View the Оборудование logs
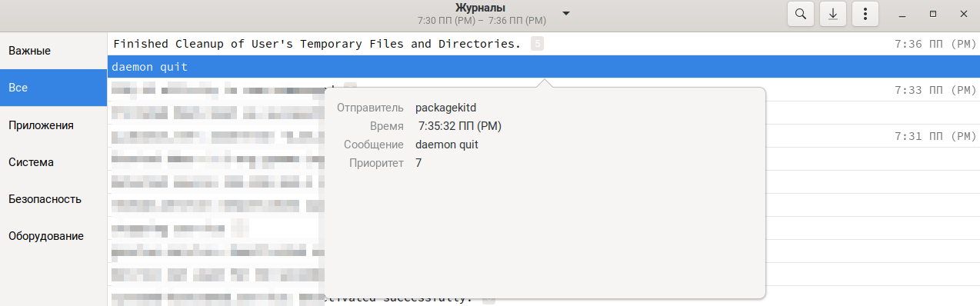980x306 pixels. point(53,236)
